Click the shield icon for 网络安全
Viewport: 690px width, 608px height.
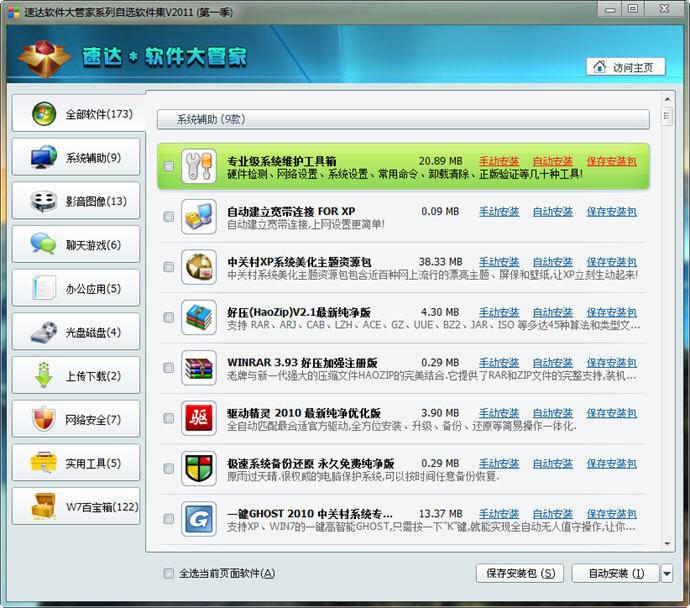pyautogui.click(x=44, y=419)
